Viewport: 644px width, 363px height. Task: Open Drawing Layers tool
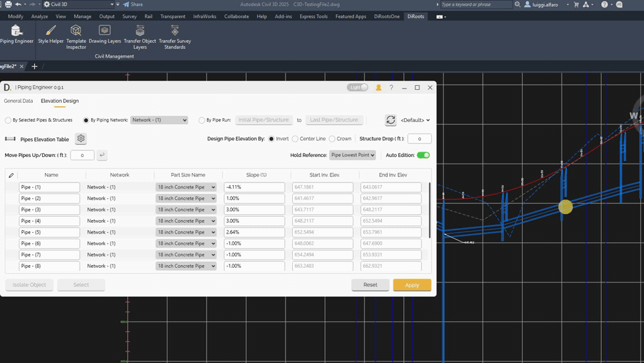[x=105, y=34]
